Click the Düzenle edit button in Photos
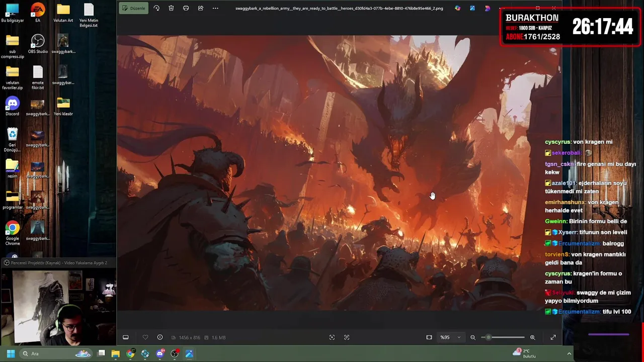644x362 pixels. coord(133,8)
